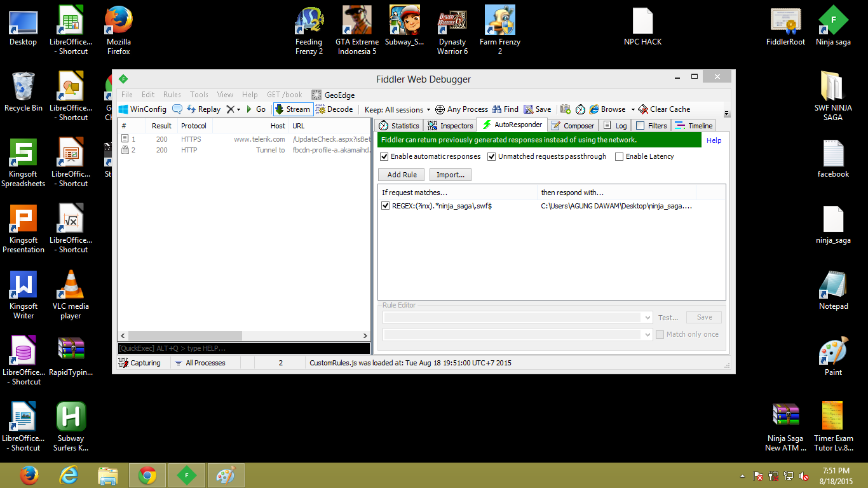The image size is (868, 488).
Task: Click the Add Rule button
Action: pos(402,175)
